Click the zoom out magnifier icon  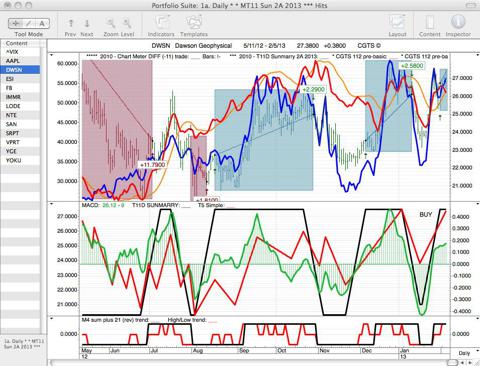[x=111, y=23]
